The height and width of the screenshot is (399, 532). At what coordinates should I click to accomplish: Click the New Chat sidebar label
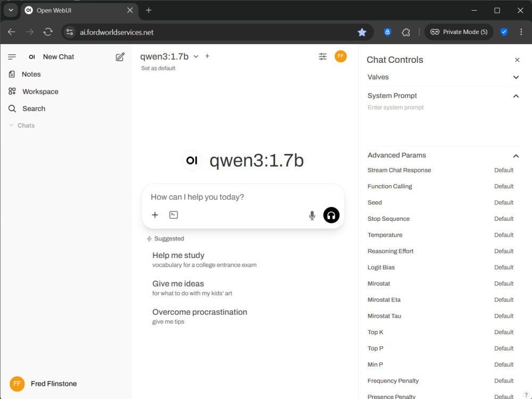point(59,57)
